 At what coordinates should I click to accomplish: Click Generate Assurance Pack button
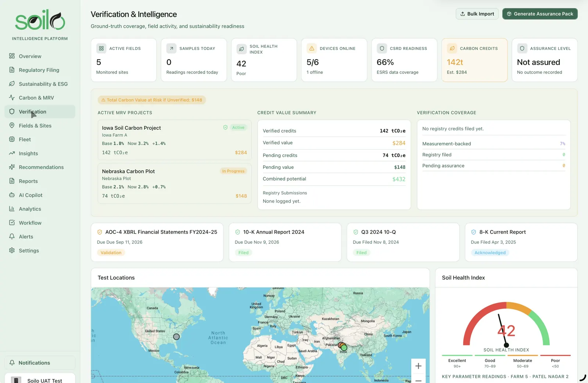(540, 14)
